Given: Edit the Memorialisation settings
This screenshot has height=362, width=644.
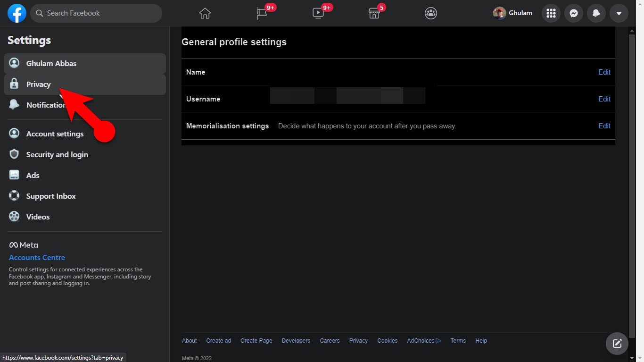Looking at the screenshot, I should 604,126.
